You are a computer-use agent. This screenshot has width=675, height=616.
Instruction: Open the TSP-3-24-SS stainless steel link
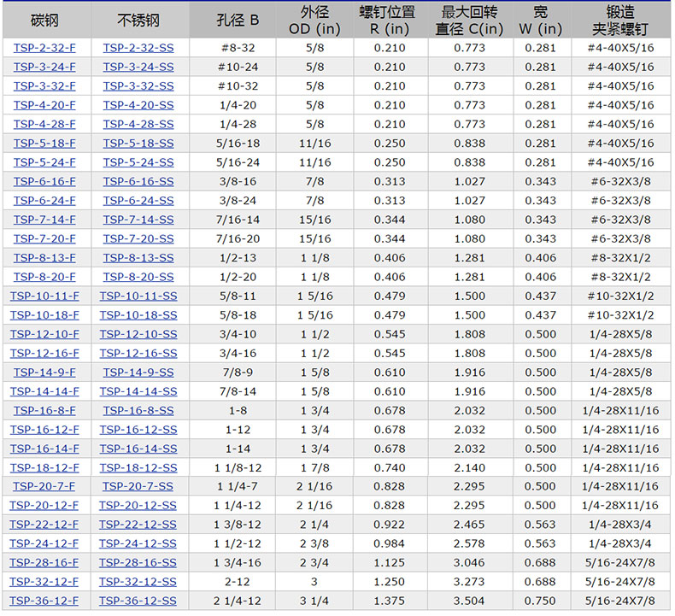pos(138,67)
